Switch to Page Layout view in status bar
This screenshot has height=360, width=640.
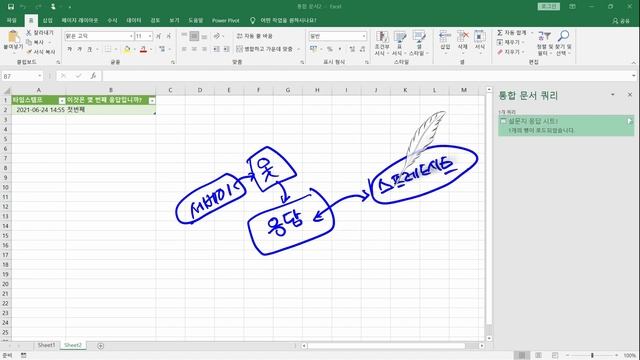(538, 356)
